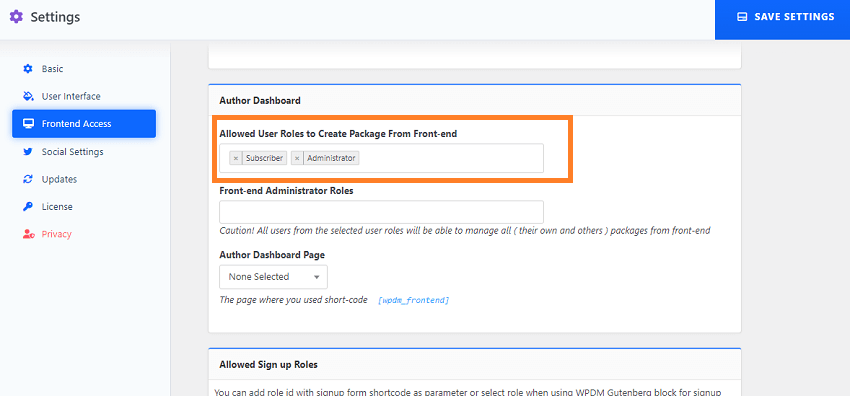The image size is (850, 396).
Task: Open the Author Dashboard Page dropdown
Action: 273,277
